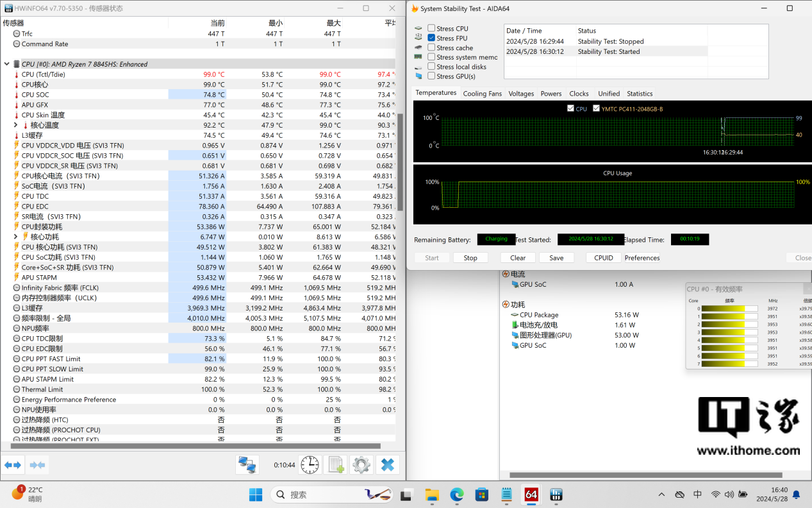Enable the Stress CPU checkbox

click(431, 28)
